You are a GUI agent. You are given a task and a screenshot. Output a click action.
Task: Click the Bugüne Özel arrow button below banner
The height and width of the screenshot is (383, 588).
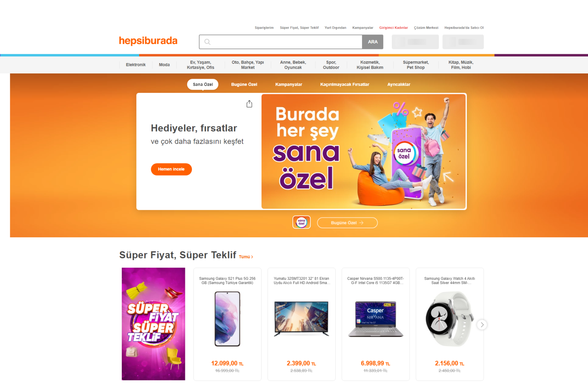pyautogui.click(x=347, y=223)
